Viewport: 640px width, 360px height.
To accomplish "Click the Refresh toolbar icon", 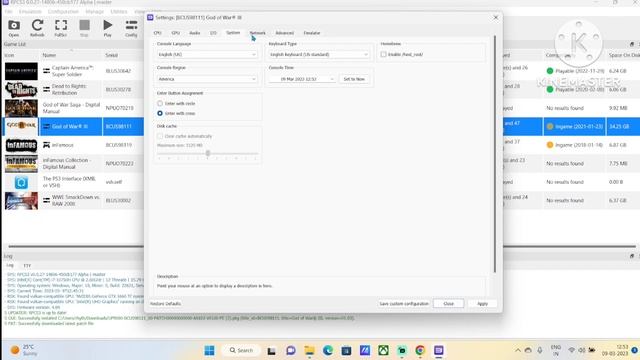I will 37,27.
